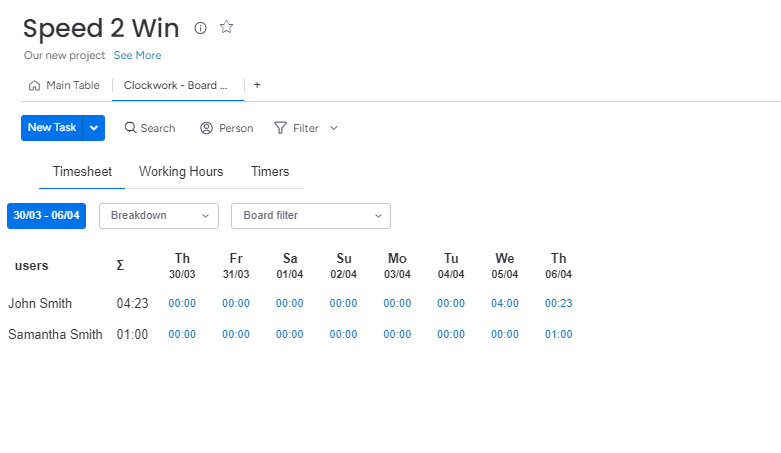The width and height of the screenshot is (781, 453).
Task: Click the home icon on Main Table
Action: tap(35, 85)
